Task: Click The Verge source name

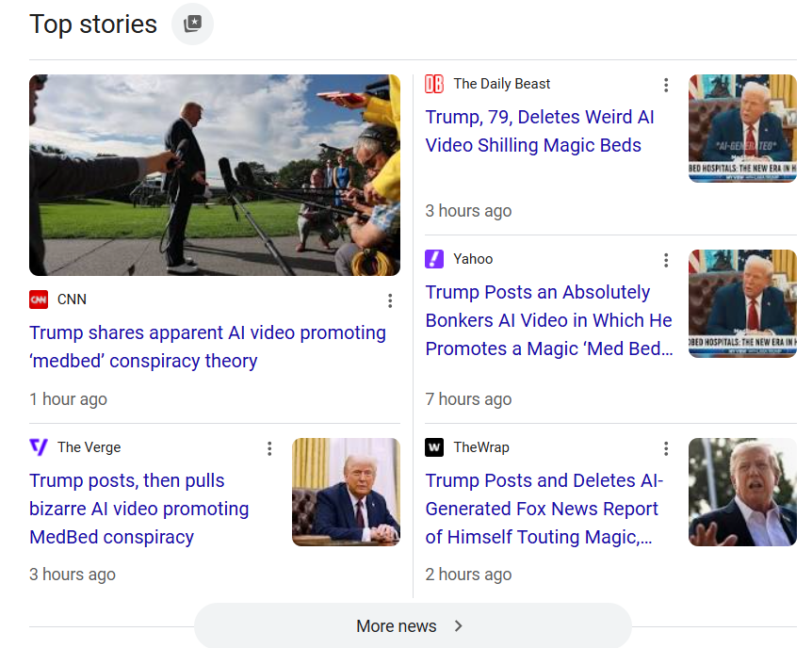Action: click(89, 447)
